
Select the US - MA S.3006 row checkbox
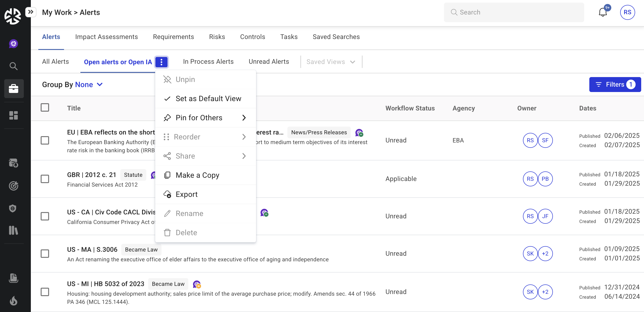coord(45,254)
